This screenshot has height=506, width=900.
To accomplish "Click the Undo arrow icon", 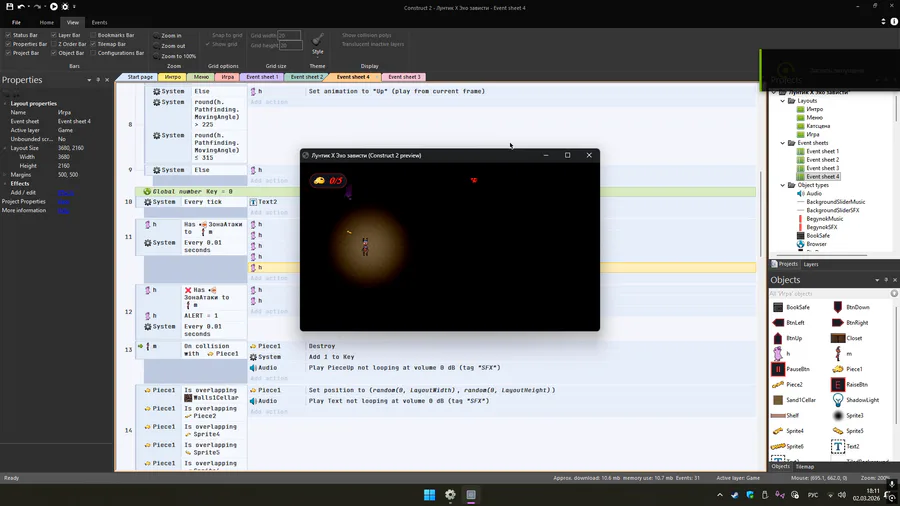I will (21, 6).
